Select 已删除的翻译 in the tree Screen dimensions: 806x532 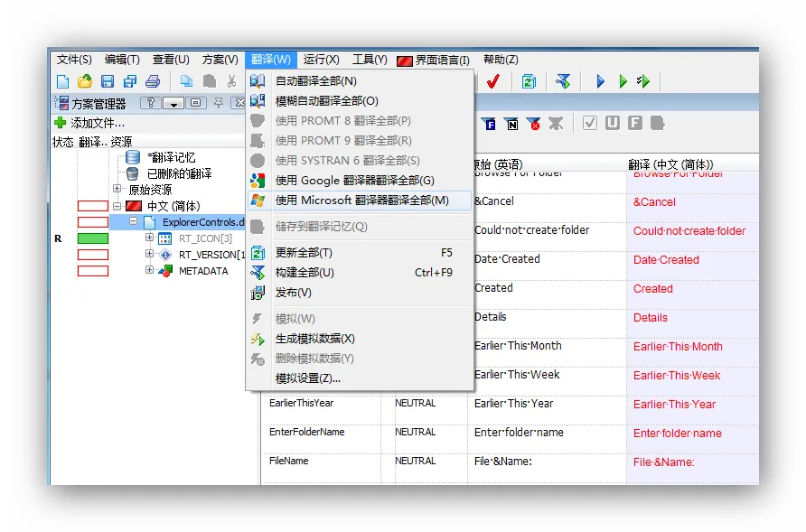[x=180, y=173]
